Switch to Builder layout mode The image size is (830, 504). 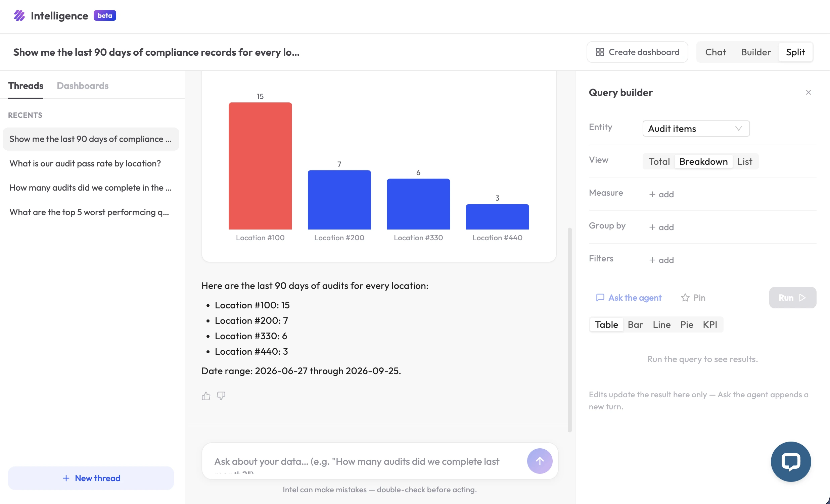point(755,52)
